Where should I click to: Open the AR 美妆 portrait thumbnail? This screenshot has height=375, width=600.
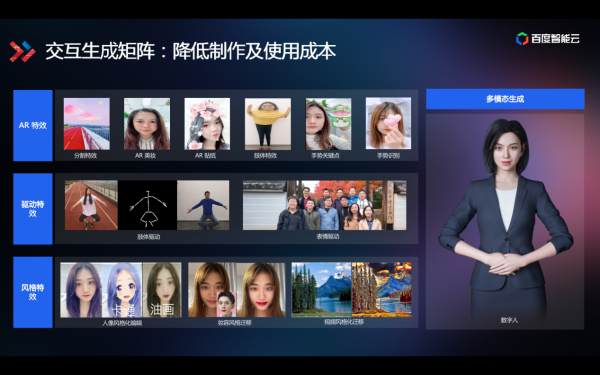tap(147, 124)
